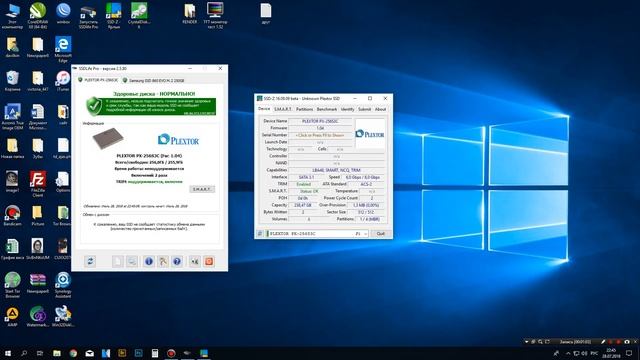Click the taskbar clock showing 22:45
This screenshot has width=640, height=360.
pos(611,353)
